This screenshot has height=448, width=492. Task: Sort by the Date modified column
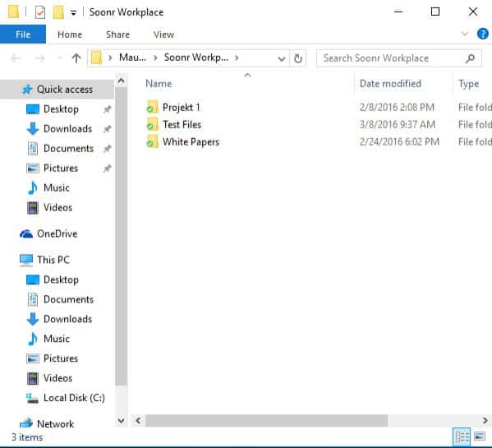pyautogui.click(x=390, y=84)
